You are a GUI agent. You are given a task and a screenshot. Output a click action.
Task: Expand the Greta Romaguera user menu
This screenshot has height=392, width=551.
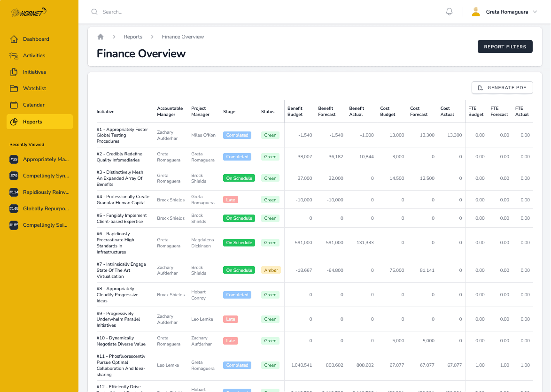point(535,12)
